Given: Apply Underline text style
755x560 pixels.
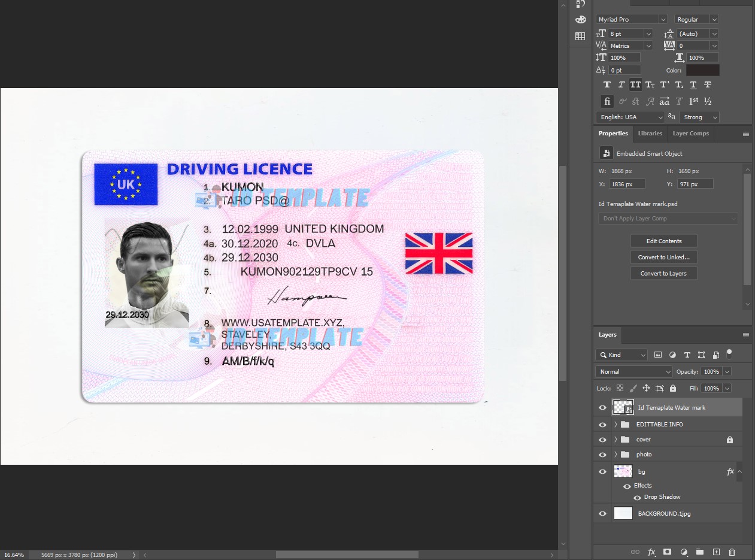Looking at the screenshot, I should tap(693, 85).
